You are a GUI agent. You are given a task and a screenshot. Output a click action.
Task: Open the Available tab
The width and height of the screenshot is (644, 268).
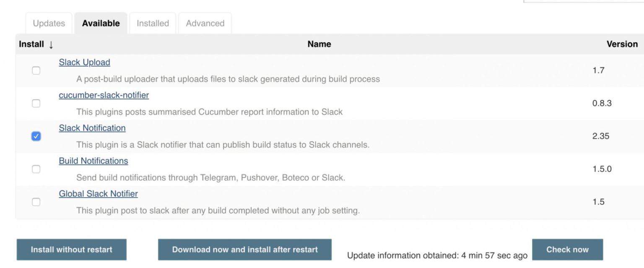tap(101, 23)
